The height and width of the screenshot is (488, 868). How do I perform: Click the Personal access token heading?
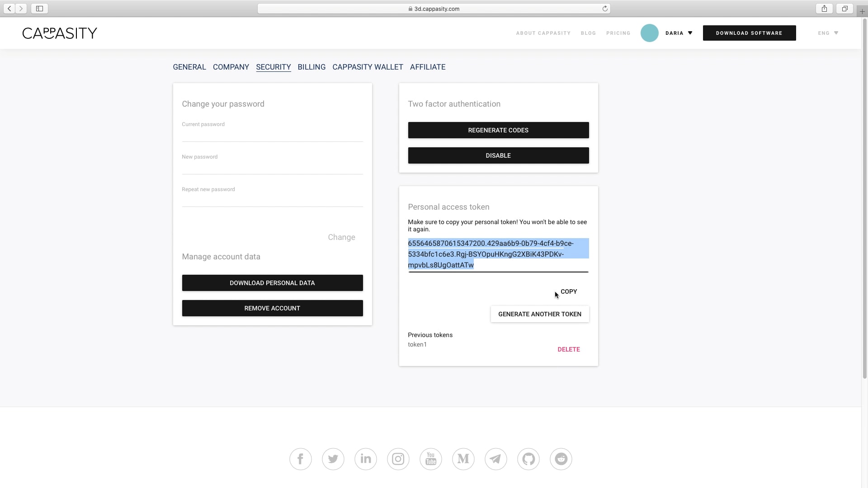448,207
